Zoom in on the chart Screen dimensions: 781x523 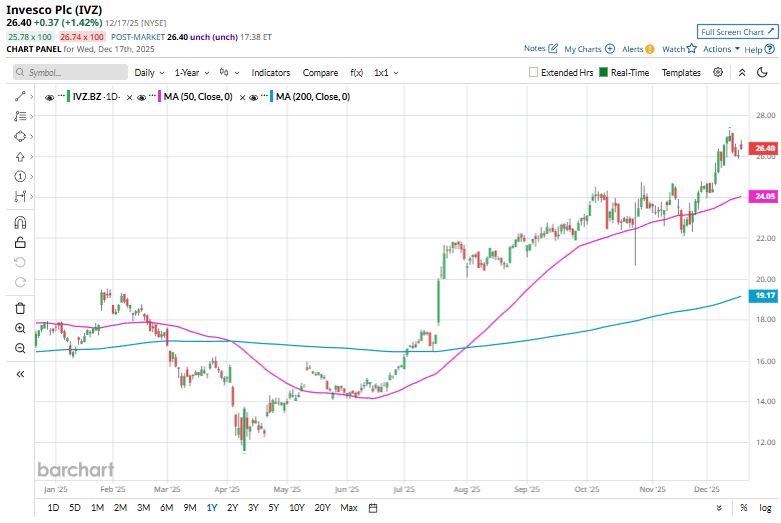(x=20, y=328)
